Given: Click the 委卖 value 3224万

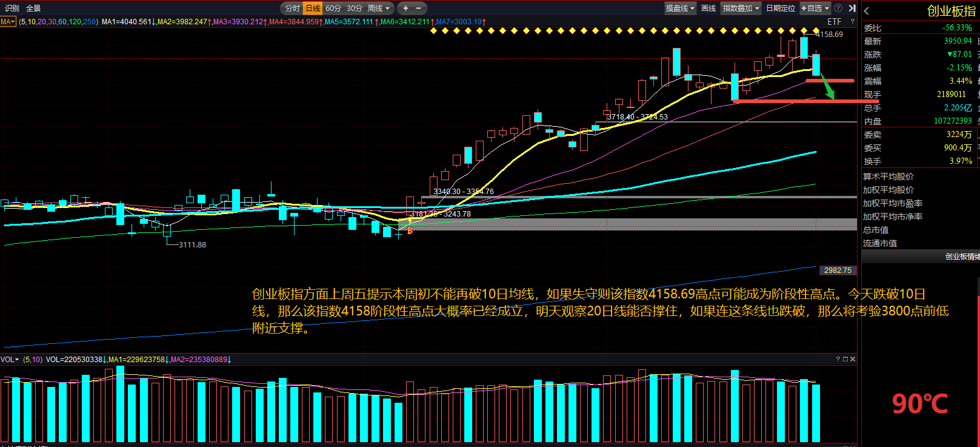Looking at the screenshot, I should [x=959, y=135].
